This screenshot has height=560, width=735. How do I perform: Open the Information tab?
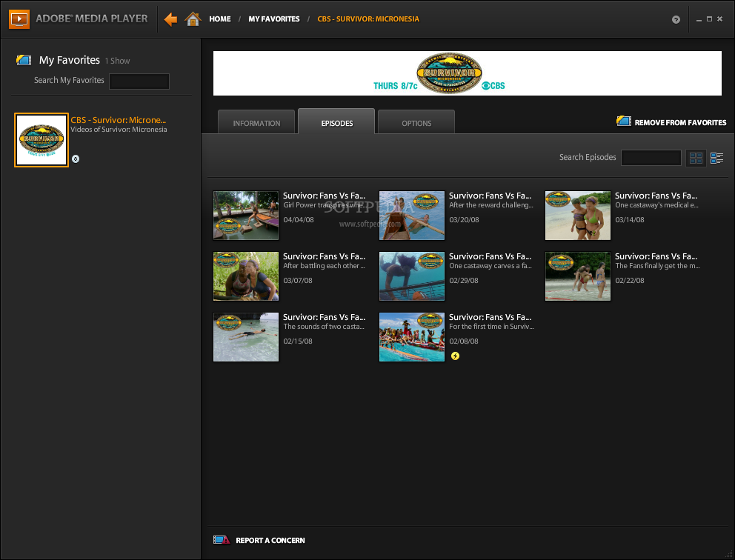[256, 123]
